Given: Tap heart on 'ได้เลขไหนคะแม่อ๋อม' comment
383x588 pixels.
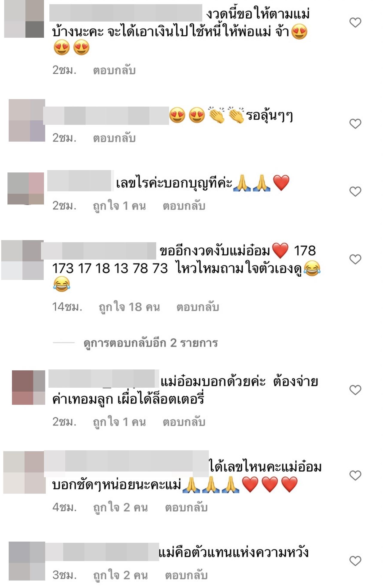Looking at the screenshot, I should pos(355,475).
